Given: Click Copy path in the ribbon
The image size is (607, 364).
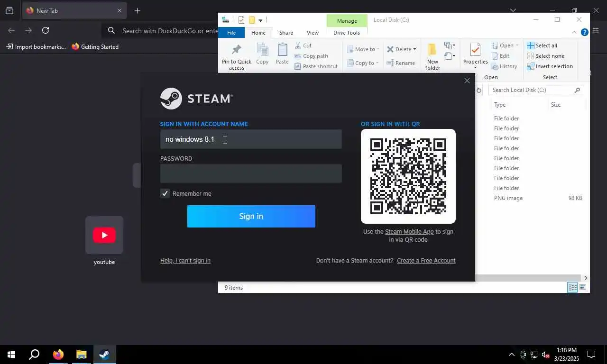Looking at the screenshot, I should (x=311, y=56).
